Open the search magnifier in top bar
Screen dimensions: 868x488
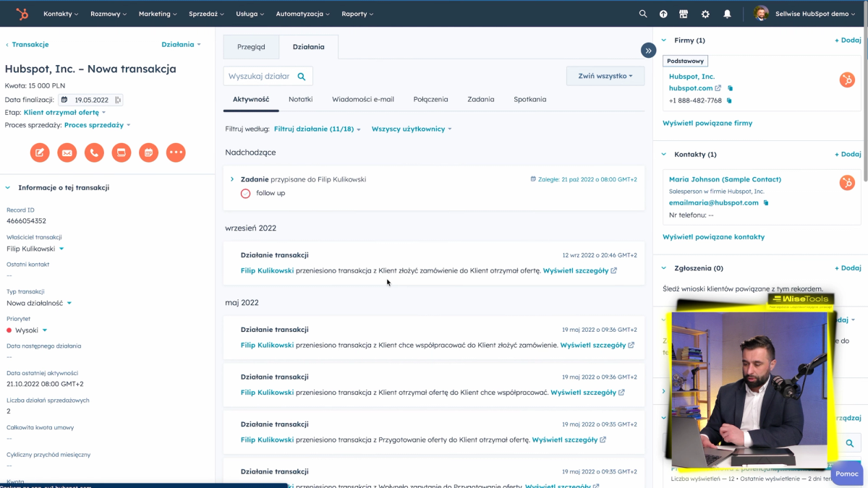(x=643, y=14)
